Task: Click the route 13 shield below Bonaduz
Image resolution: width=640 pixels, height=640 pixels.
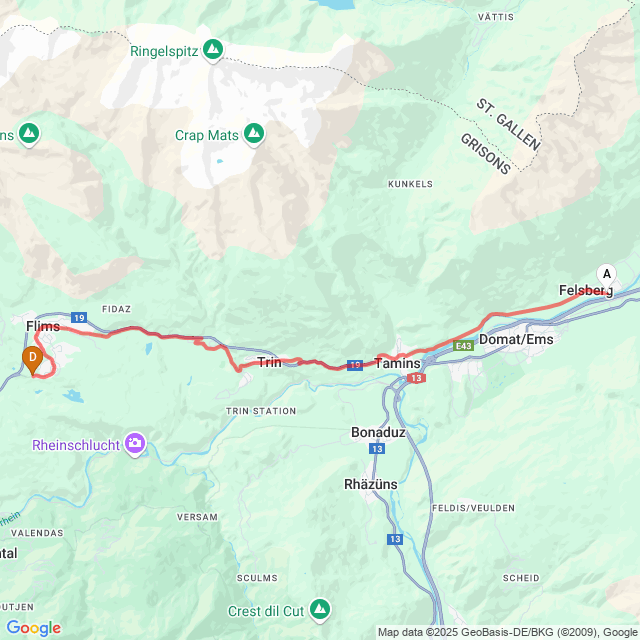Action: (x=377, y=449)
